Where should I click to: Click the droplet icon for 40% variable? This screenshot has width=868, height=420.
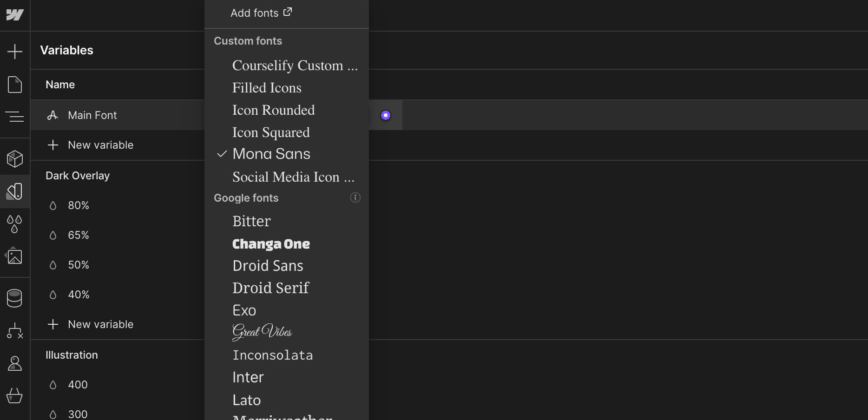click(53, 295)
